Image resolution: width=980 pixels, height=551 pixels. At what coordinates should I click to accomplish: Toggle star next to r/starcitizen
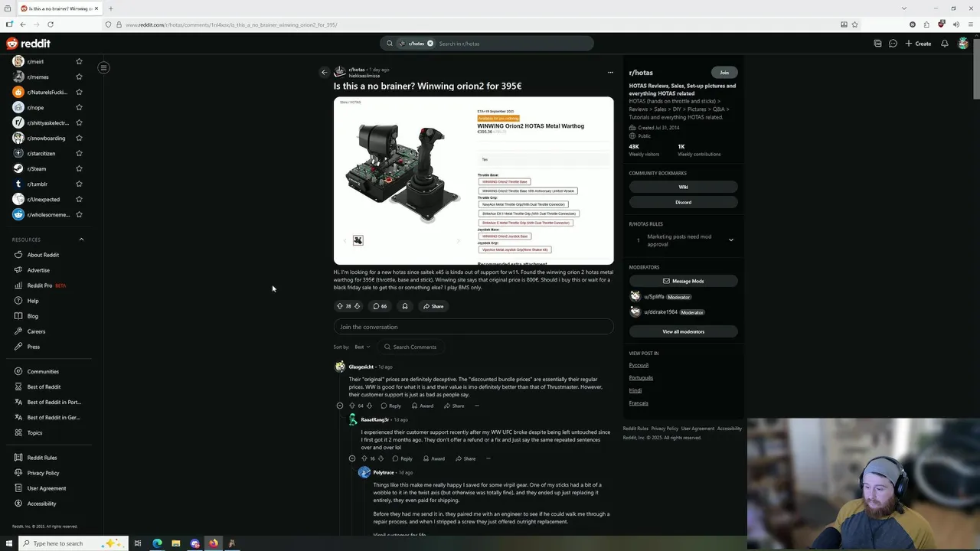pos(79,153)
